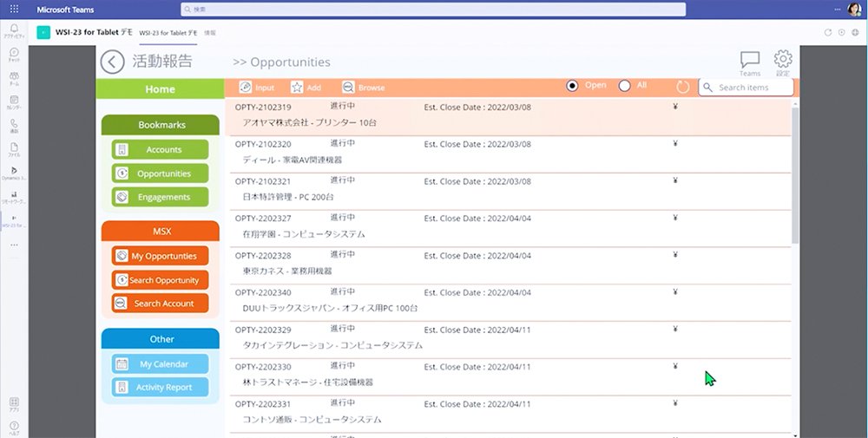The height and width of the screenshot is (438, 868).
Task: Switch to the 情報 tab
Action: [210, 33]
